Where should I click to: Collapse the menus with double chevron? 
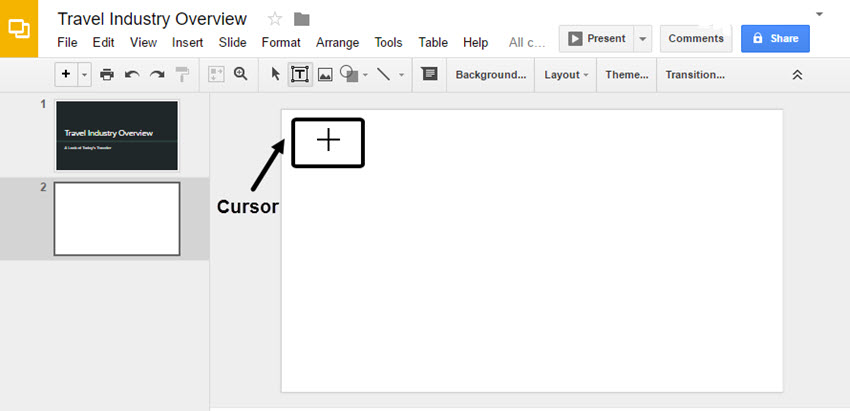797,75
